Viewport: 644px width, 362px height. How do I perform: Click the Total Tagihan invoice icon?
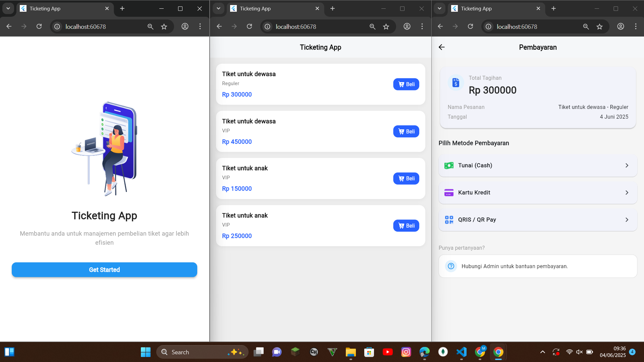point(455,82)
